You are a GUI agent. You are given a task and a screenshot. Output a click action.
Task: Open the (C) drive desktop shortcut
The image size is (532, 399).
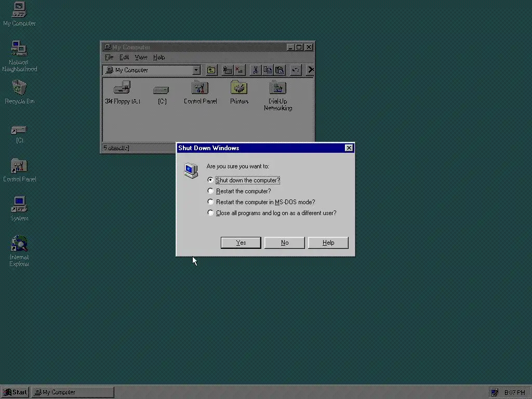[x=19, y=134]
